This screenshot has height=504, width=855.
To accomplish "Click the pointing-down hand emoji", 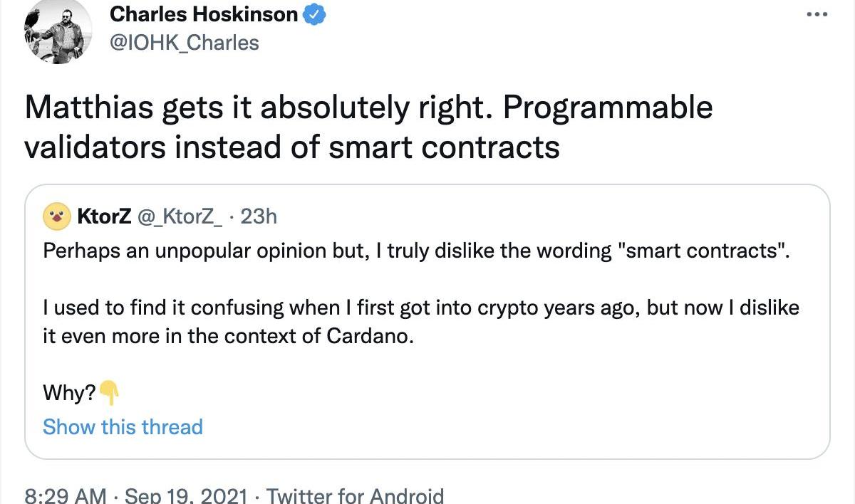I will (109, 391).
